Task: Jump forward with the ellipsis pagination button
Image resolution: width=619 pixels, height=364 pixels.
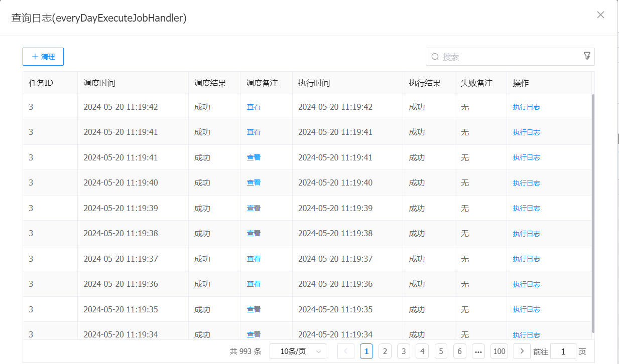Action: tap(478, 351)
